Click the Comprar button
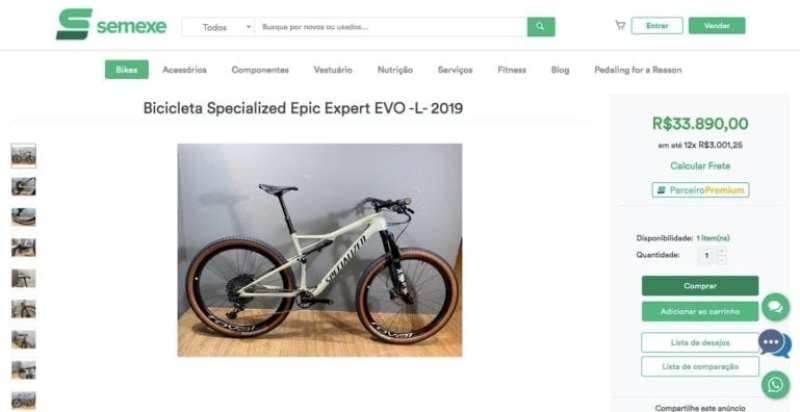Screen dimensions: 800x412 700,286
